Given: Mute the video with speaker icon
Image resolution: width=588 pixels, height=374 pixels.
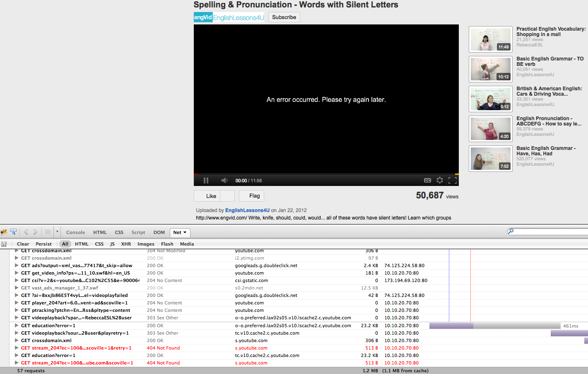Looking at the screenshot, I should click(x=224, y=180).
